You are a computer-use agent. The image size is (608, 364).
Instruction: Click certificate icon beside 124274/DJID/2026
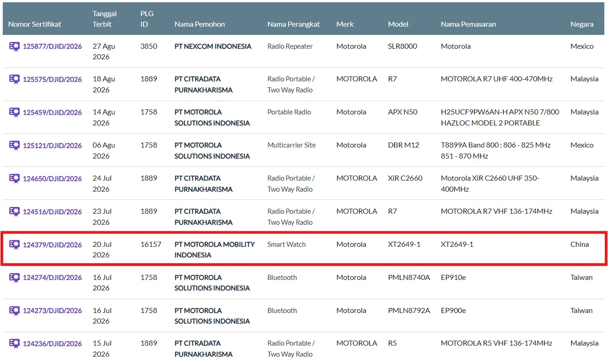point(14,278)
